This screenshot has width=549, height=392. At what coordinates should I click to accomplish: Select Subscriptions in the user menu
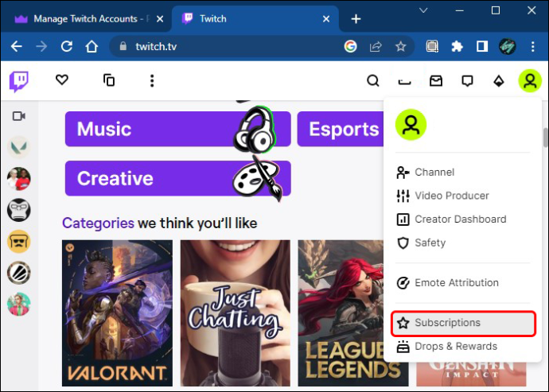point(463,323)
